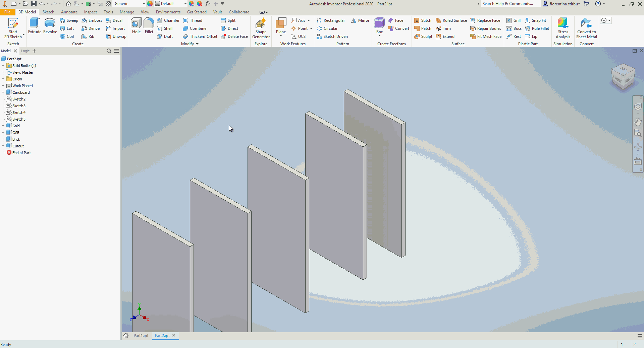This screenshot has width=644, height=348.
Task: Open the iLogic browser tab
Action: [x=25, y=51]
